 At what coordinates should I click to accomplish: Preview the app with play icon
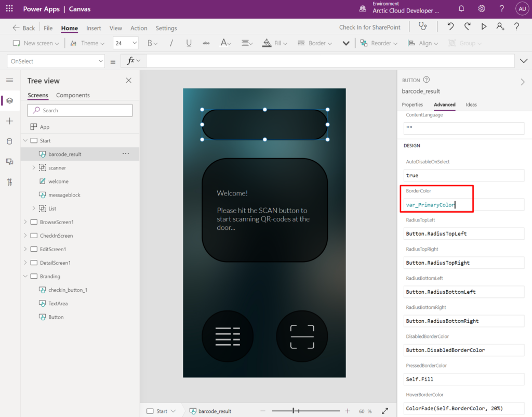click(x=484, y=27)
